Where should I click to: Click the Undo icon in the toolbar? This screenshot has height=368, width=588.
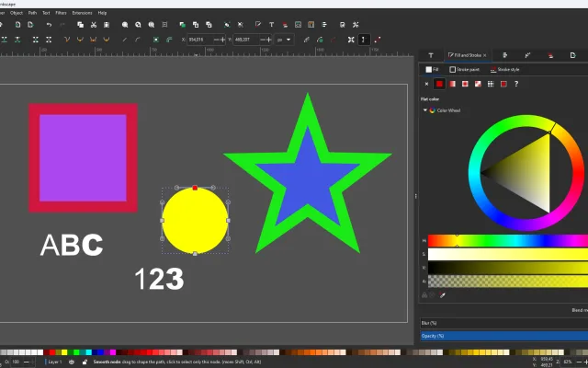pyautogui.click(x=49, y=25)
